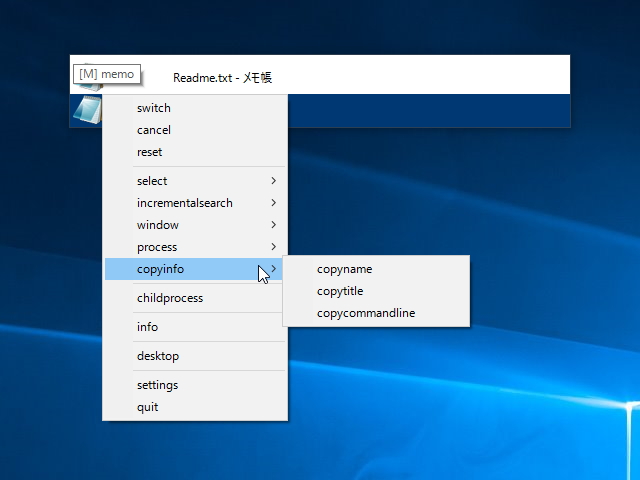
Task: Click the [M] memo label
Action: [x=107, y=74]
